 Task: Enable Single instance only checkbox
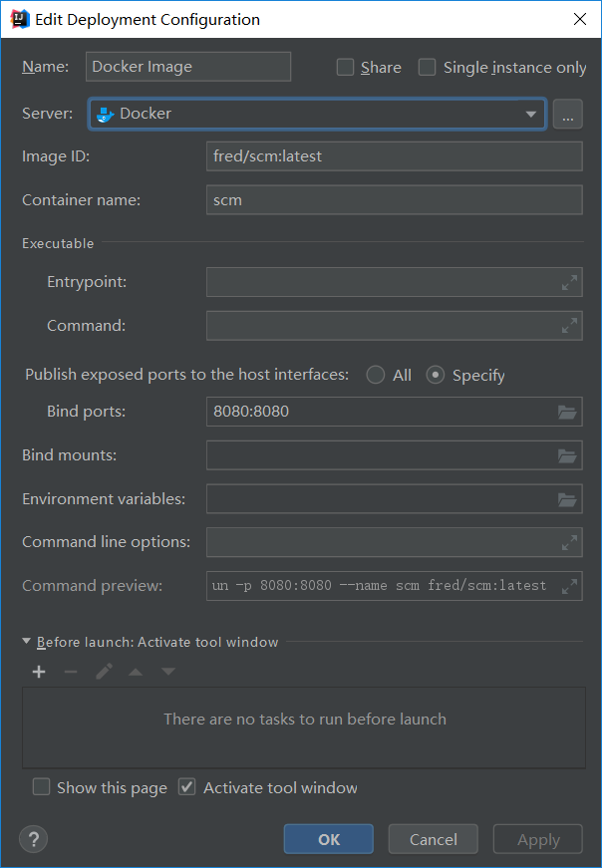click(427, 68)
